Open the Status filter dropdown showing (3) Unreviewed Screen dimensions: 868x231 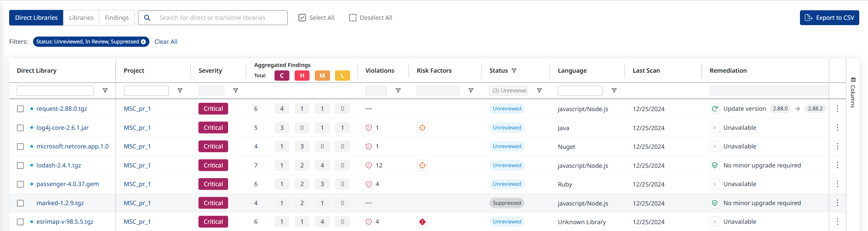pos(509,91)
